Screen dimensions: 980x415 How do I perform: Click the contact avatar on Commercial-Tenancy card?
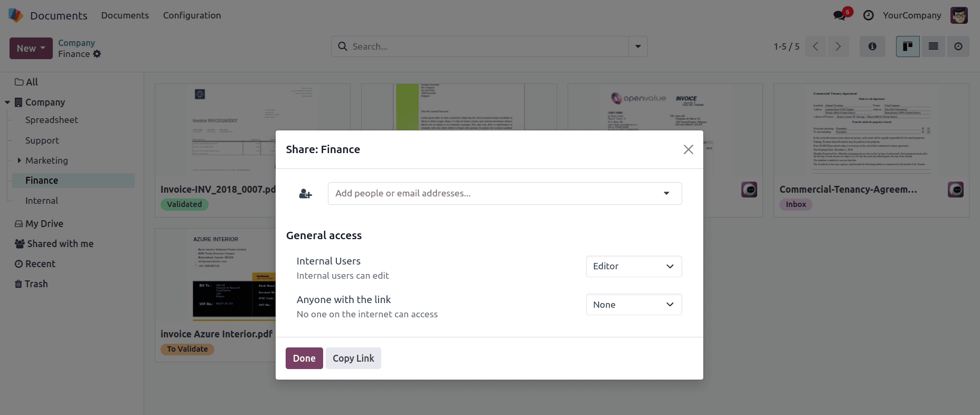(956, 189)
